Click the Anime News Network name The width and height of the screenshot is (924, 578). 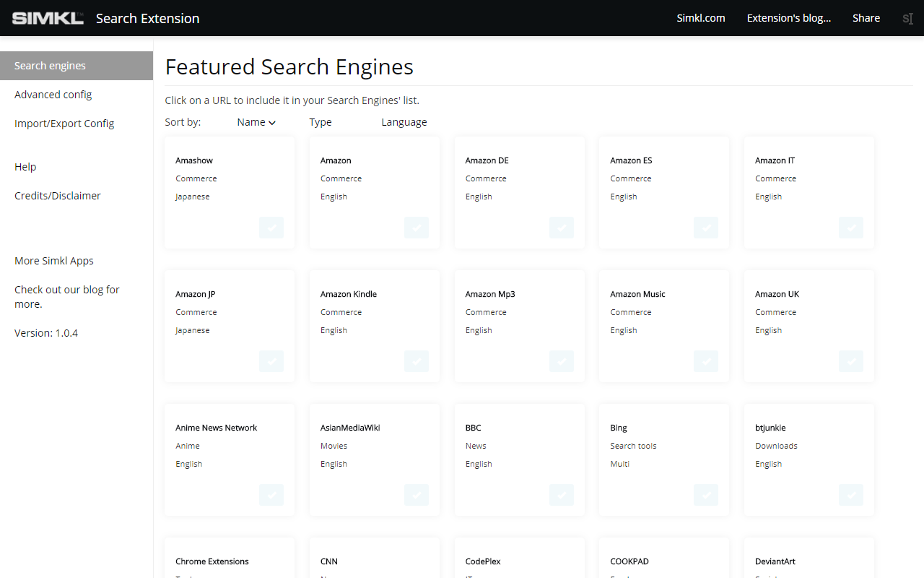216,428
